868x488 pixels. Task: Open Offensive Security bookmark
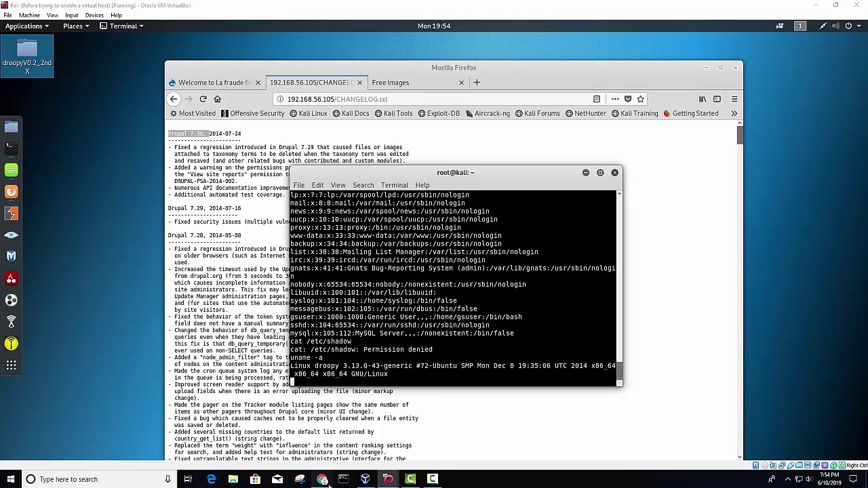[252, 113]
